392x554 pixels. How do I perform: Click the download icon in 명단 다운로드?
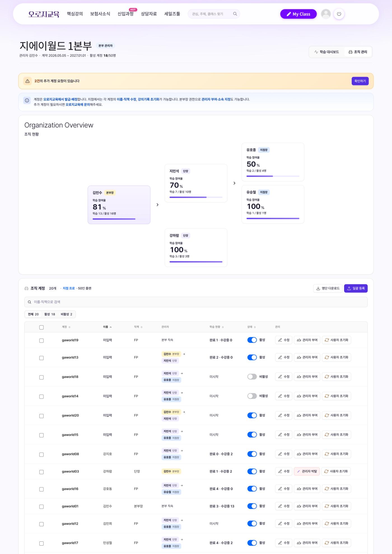[318, 288]
